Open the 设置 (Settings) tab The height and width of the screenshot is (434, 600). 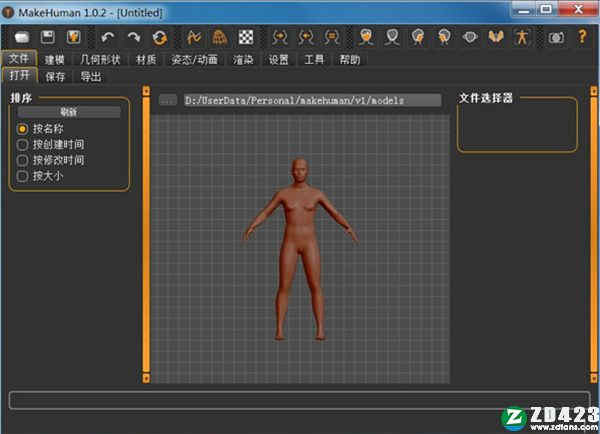tap(278, 60)
